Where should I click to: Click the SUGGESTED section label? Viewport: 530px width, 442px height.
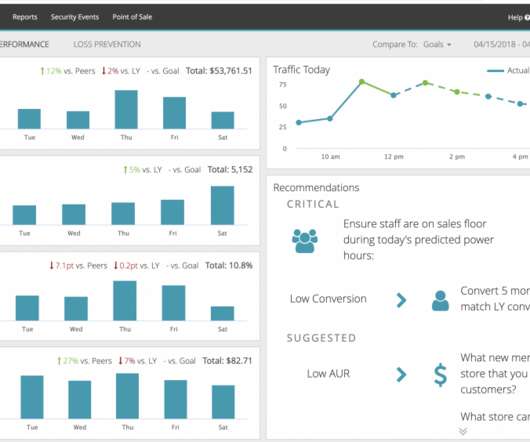coord(321,338)
